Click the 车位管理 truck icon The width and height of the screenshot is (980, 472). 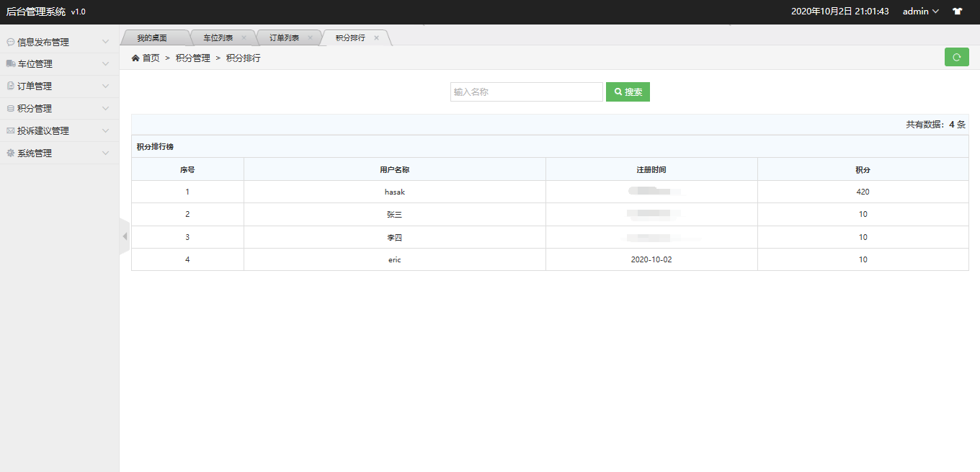10,64
